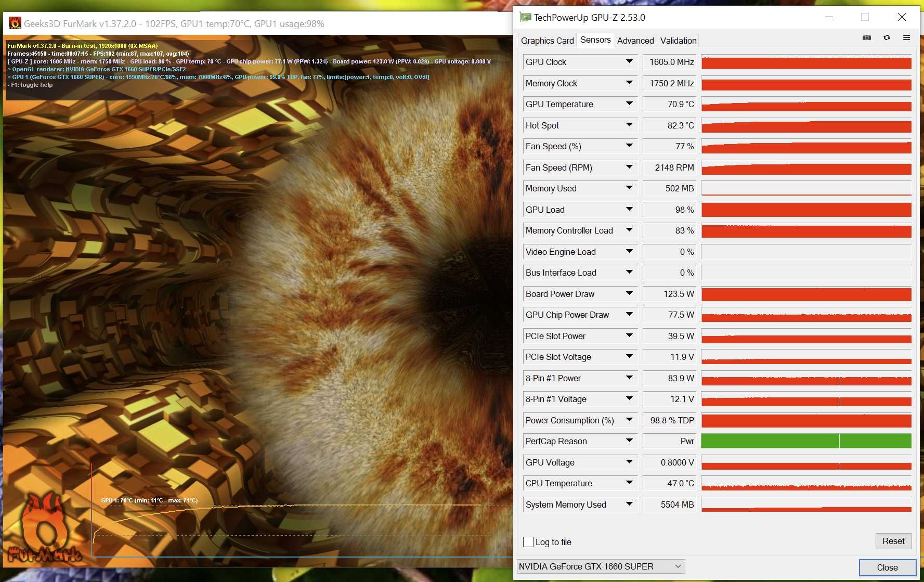924x582 pixels.
Task: Click the GPU Chip Power Draw value 77.5 W
Action: tap(670, 315)
